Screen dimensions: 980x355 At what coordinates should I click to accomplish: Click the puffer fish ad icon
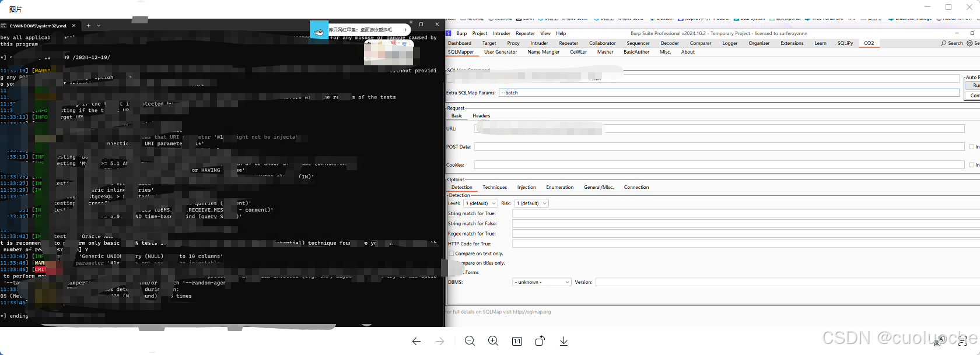coord(319,31)
